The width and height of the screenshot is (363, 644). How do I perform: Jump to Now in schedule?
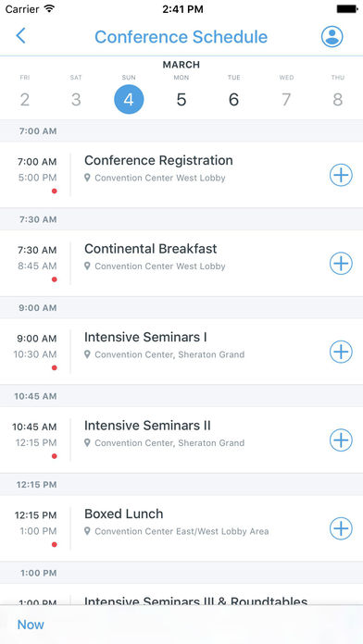[31, 625]
